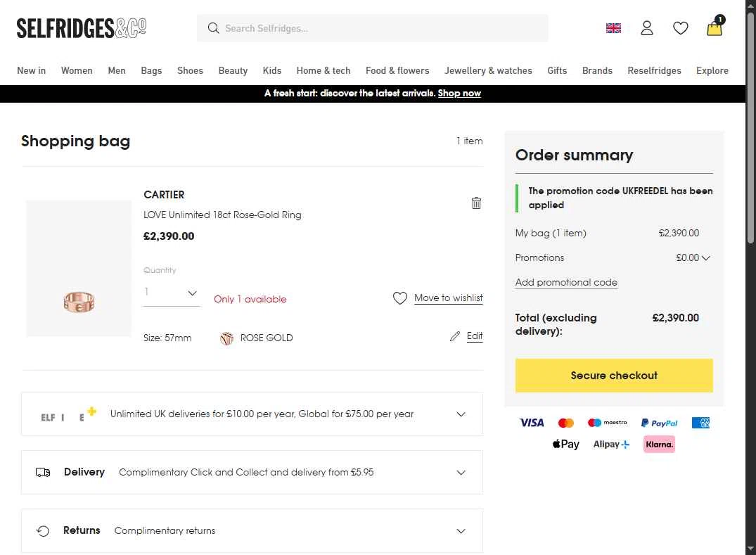Open the wishlist heart in header

[680, 28]
